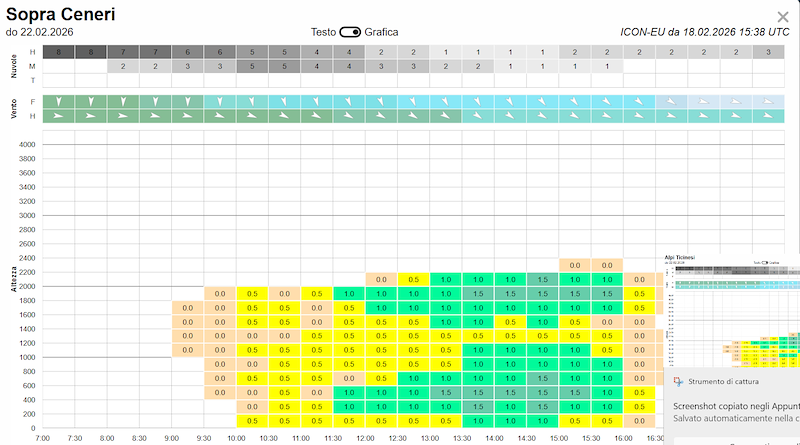Toggle the Testo/Grafica view switch
This screenshot has height=445, width=800.
(x=350, y=32)
